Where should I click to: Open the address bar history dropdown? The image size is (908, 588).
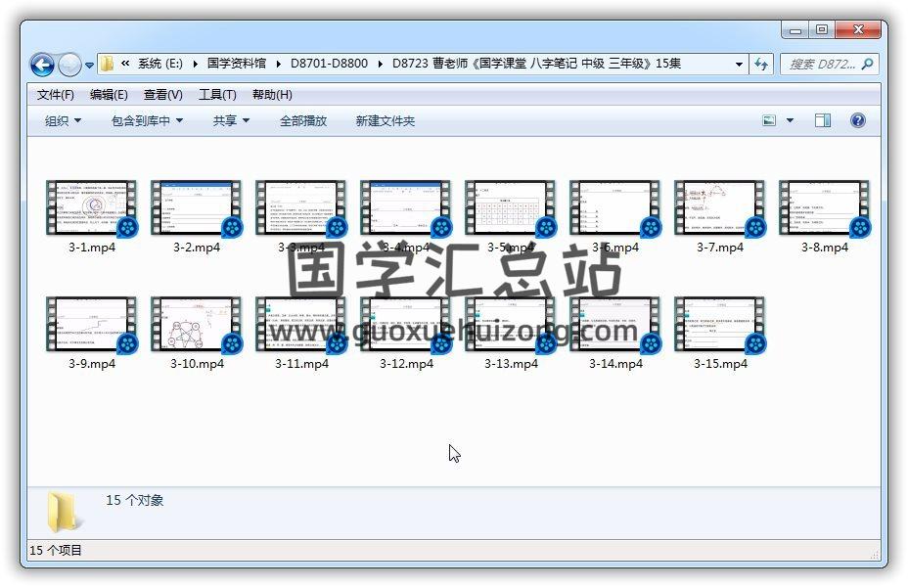point(739,65)
